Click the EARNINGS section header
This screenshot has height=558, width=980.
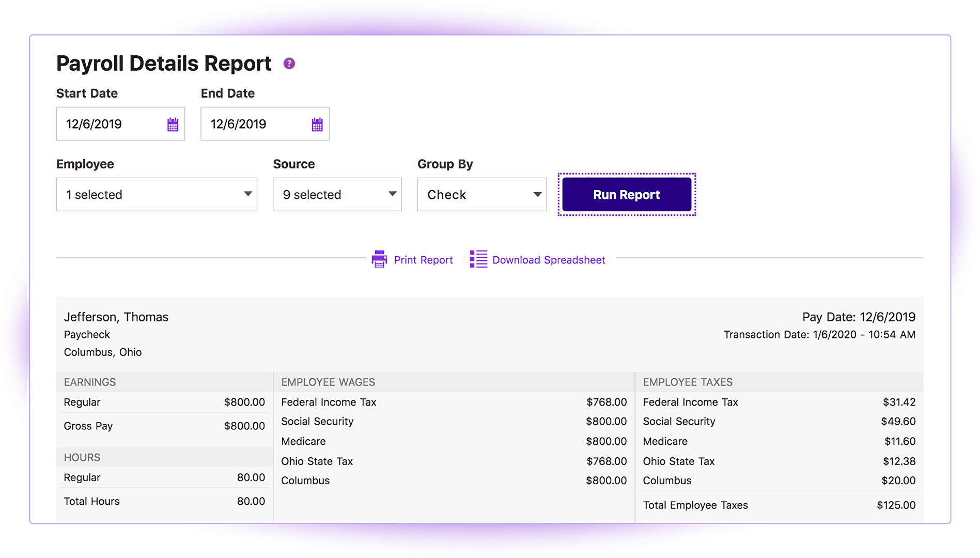(x=90, y=382)
